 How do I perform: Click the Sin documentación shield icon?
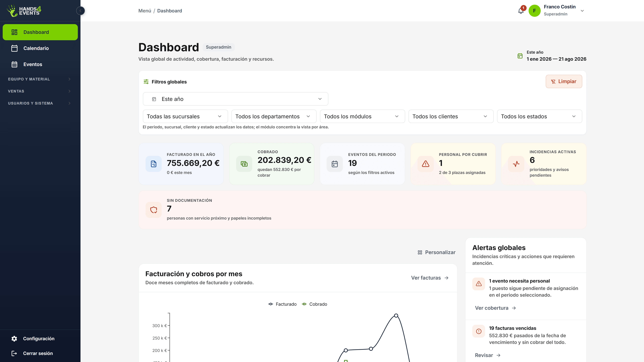pyautogui.click(x=154, y=210)
